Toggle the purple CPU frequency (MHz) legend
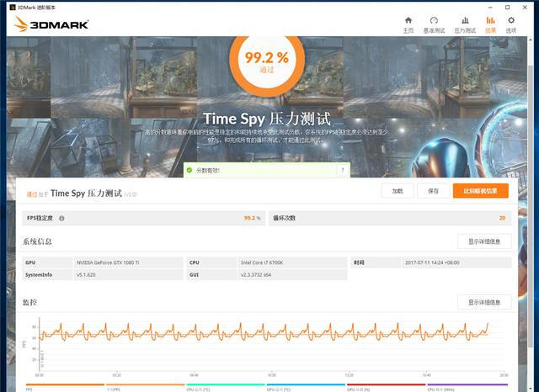 pos(467,387)
